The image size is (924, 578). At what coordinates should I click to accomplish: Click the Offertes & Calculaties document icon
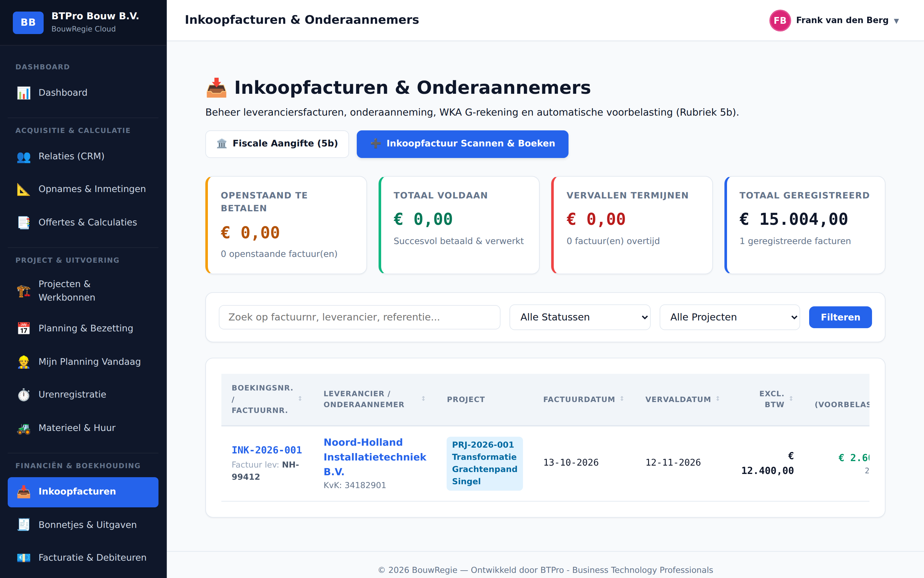(24, 223)
